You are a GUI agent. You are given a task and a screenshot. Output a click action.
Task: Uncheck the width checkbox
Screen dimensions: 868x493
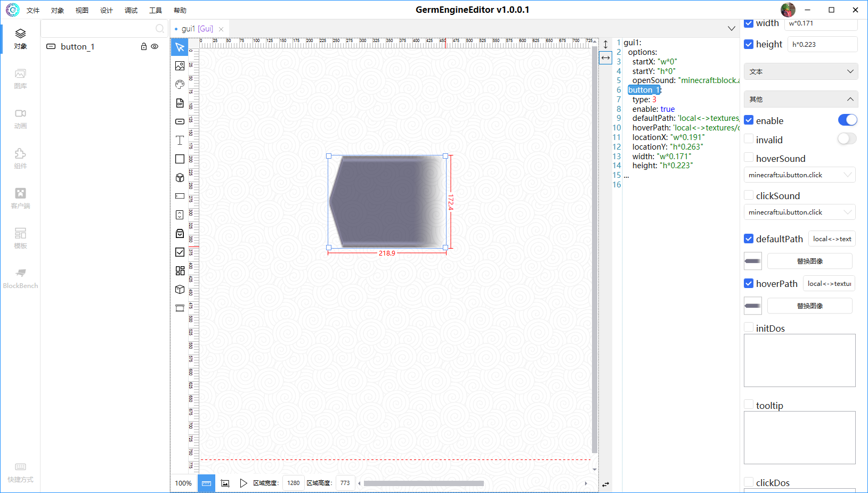[749, 23]
